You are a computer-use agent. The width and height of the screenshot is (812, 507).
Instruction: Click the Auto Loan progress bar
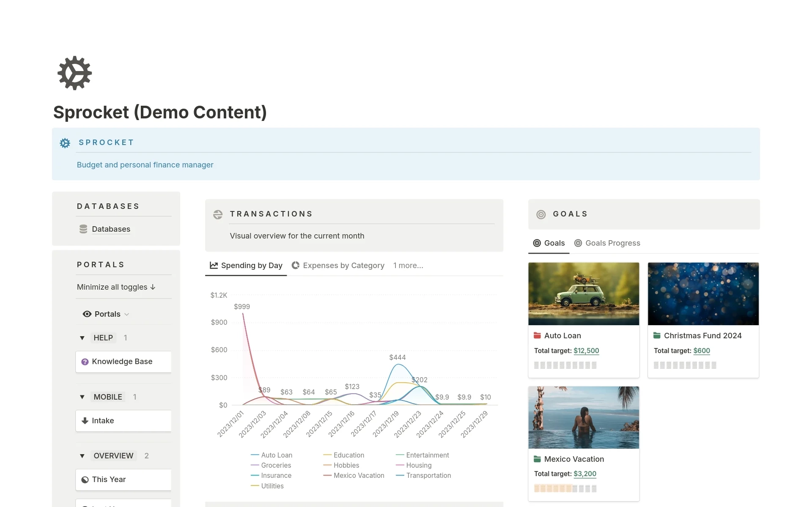(565, 365)
